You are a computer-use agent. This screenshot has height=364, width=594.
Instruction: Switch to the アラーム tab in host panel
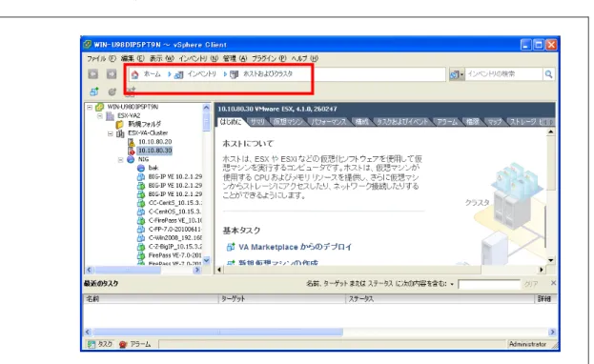tap(447, 122)
